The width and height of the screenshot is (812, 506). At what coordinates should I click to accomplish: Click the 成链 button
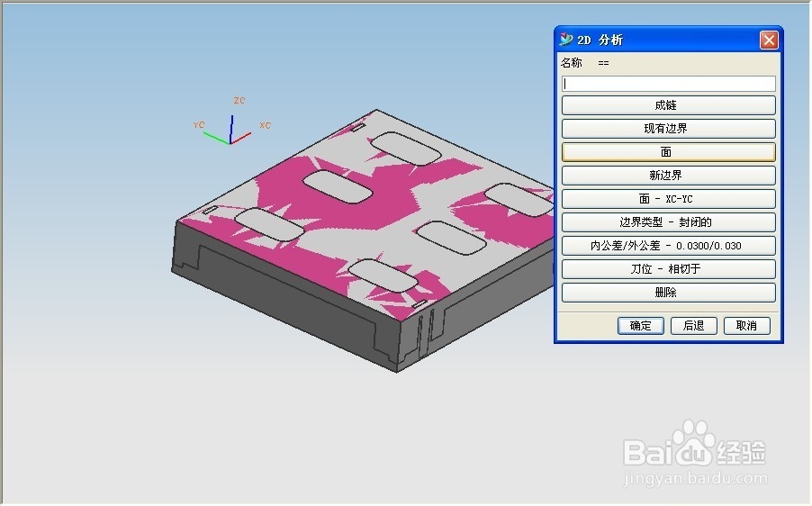[668, 105]
